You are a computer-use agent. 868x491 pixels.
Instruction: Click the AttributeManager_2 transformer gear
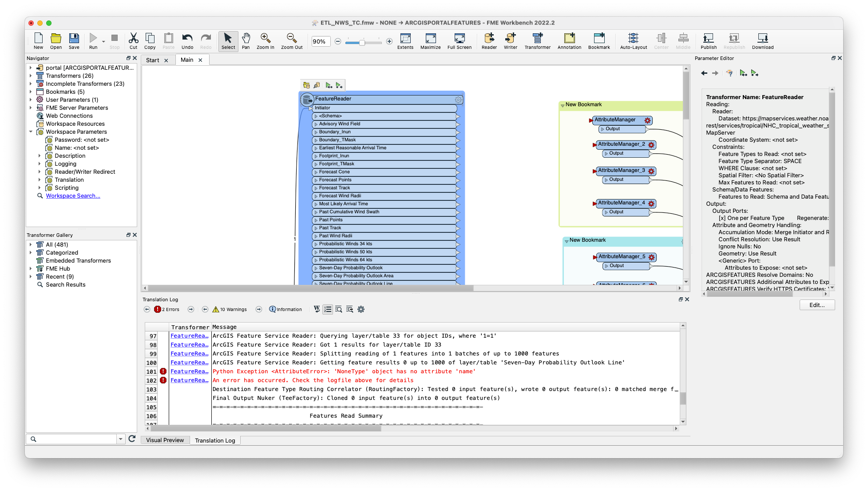[x=651, y=145]
